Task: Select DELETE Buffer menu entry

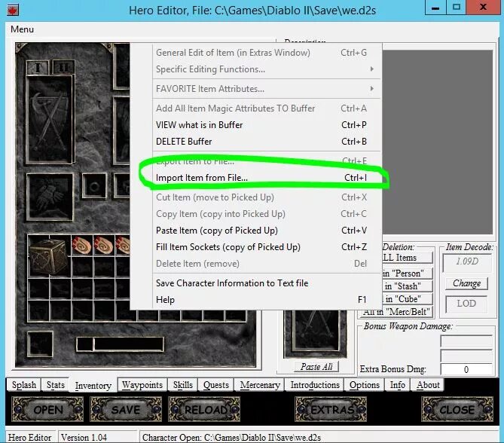Action: [x=261, y=142]
